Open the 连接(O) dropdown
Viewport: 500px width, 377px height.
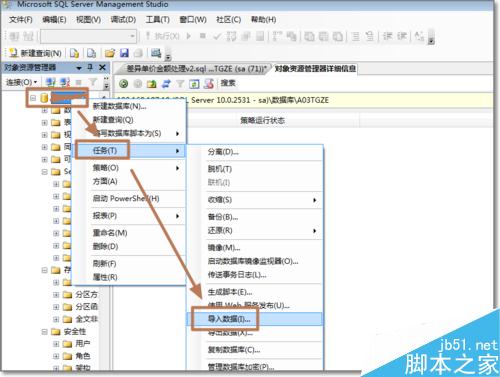pyautogui.click(x=21, y=82)
